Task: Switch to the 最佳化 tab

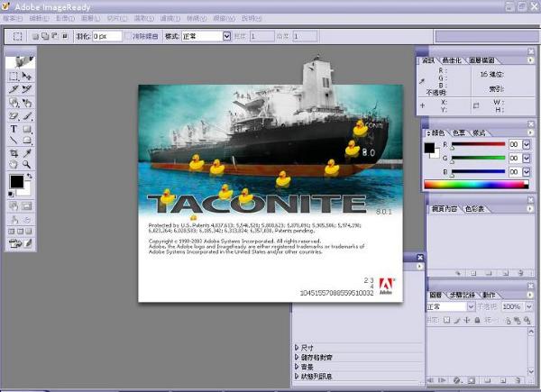Action: pos(452,60)
